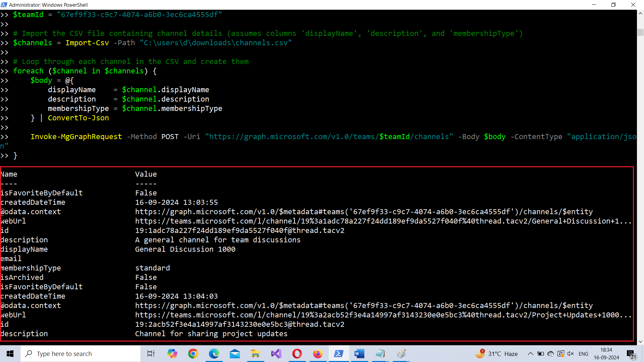Open the Mail app icon
This screenshot has height=362, width=644.
[x=235, y=354]
